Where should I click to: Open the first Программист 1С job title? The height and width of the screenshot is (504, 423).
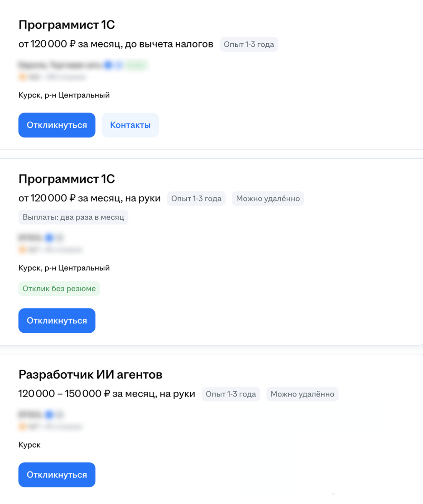67,24
